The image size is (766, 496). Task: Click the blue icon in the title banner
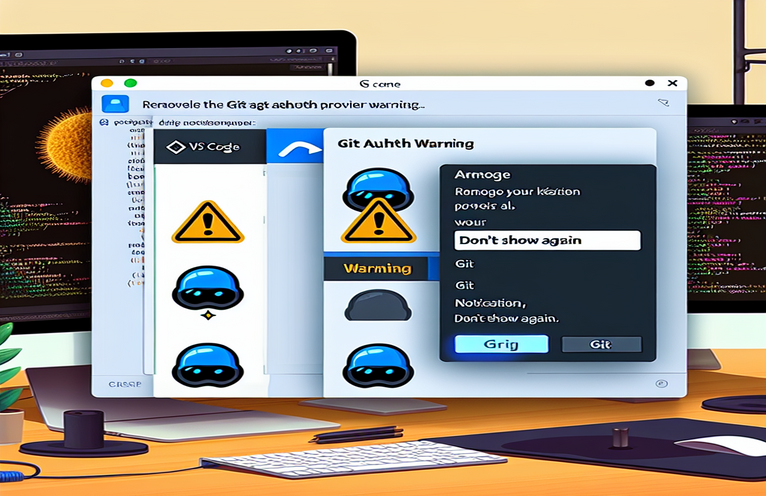[116, 103]
